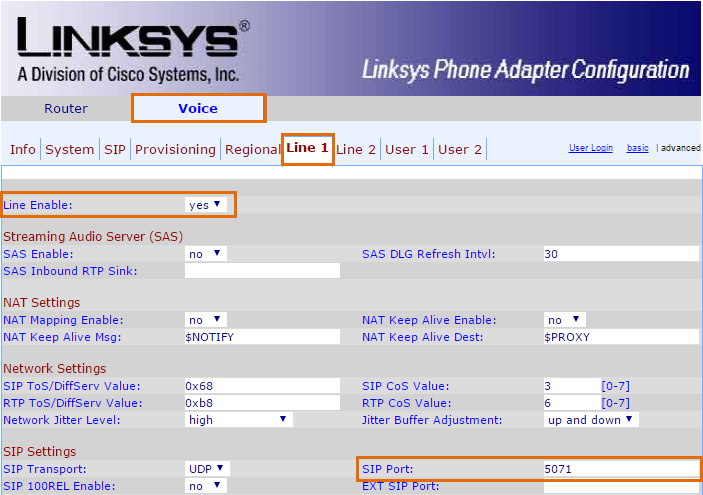
Task: Open the SIP sub-tab
Action: point(115,149)
